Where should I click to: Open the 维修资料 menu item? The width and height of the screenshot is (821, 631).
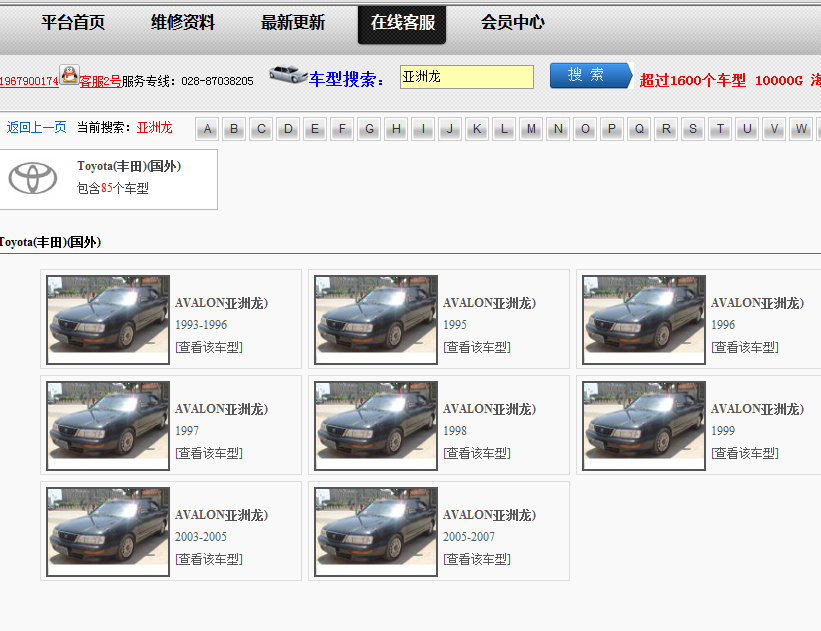(x=183, y=23)
